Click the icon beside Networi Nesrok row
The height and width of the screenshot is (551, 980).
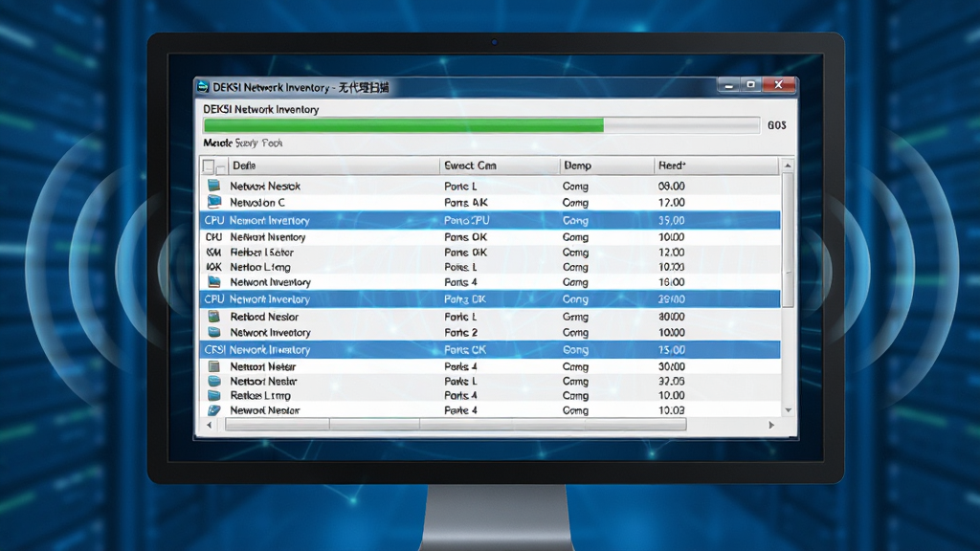tap(213, 186)
